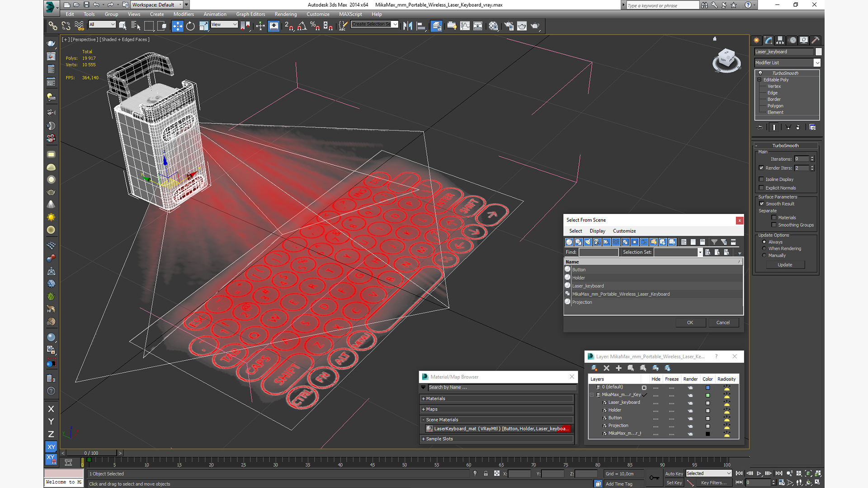Viewport: 868px width, 488px height.
Task: Click the Align tool icon
Action: pyautogui.click(x=420, y=26)
